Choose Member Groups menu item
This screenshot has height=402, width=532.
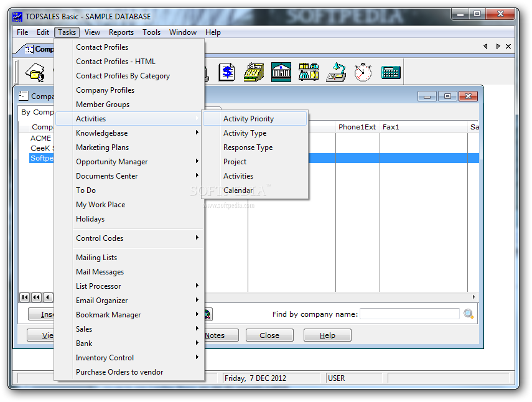click(129, 105)
